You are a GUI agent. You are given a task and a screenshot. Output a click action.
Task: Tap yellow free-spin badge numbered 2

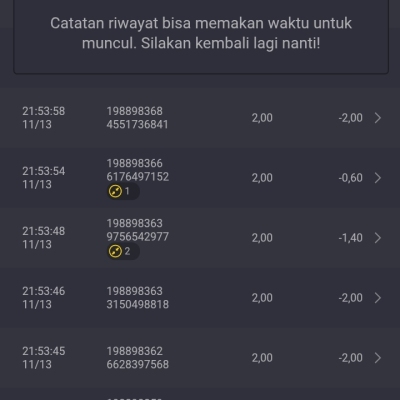tap(123, 251)
